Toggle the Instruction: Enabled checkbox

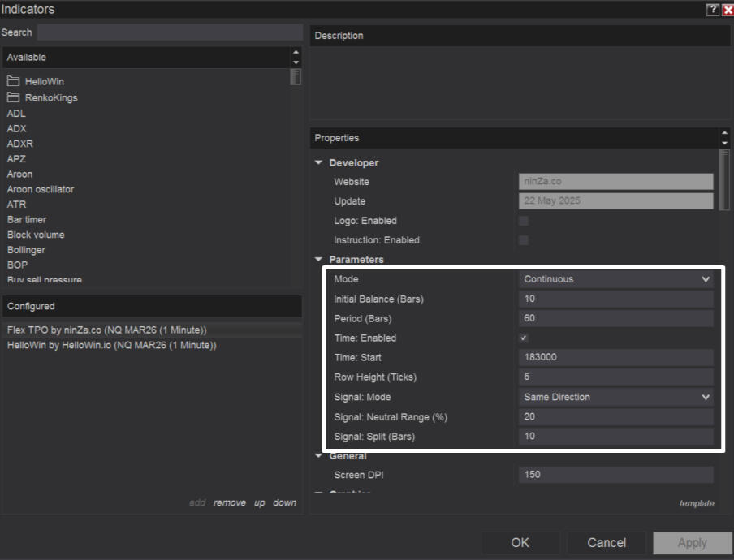pyautogui.click(x=524, y=240)
